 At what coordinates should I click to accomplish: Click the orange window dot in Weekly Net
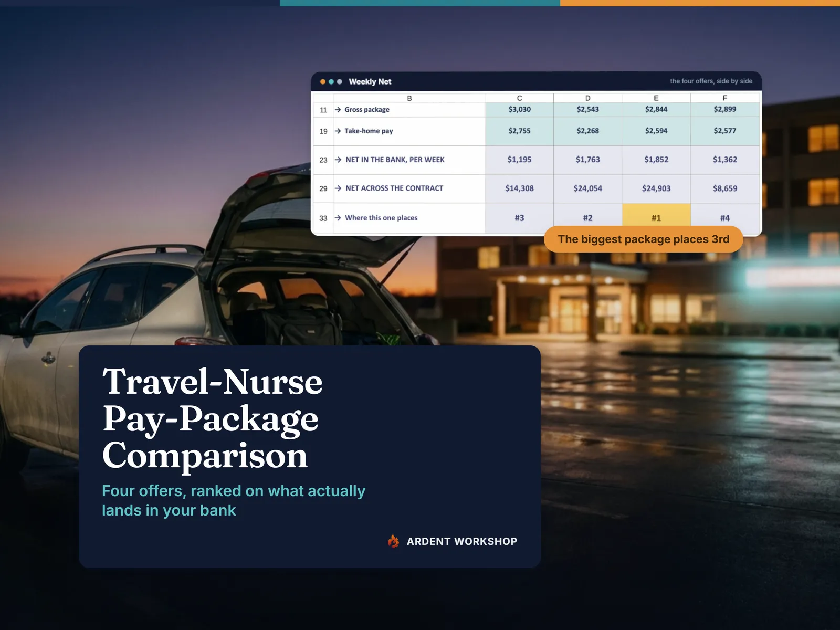(x=323, y=81)
